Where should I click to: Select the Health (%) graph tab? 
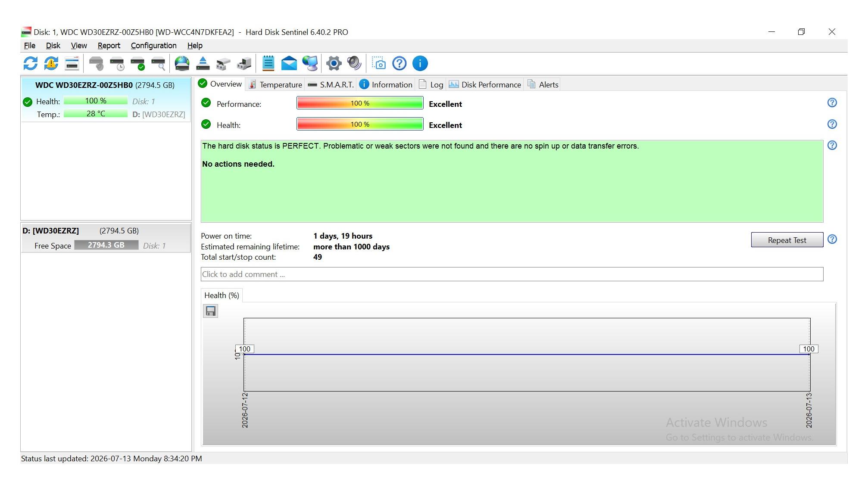coord(222,295)
